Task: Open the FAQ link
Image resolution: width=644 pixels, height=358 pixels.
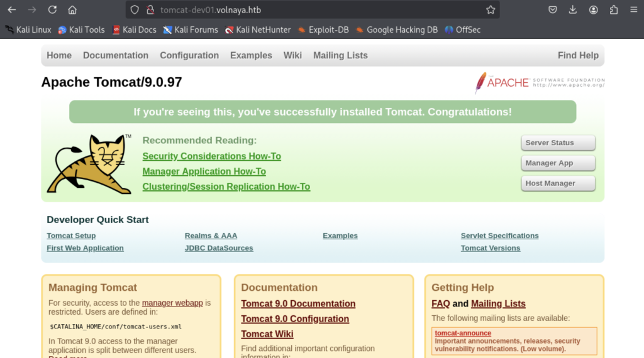Action: (x=441, y=304)
